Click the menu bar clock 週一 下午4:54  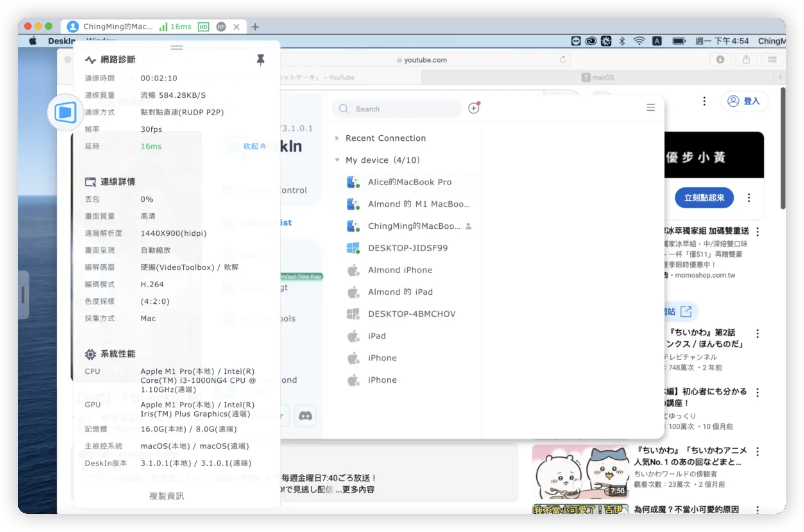tap(722, 41)
